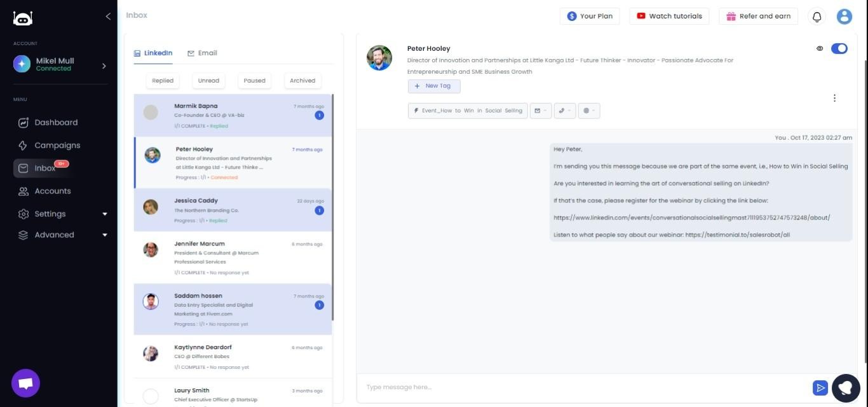868x407 pixels.
Task: Open the Dashboard from the sidebar
Action: pyautogui.click(x=56, y=122)
